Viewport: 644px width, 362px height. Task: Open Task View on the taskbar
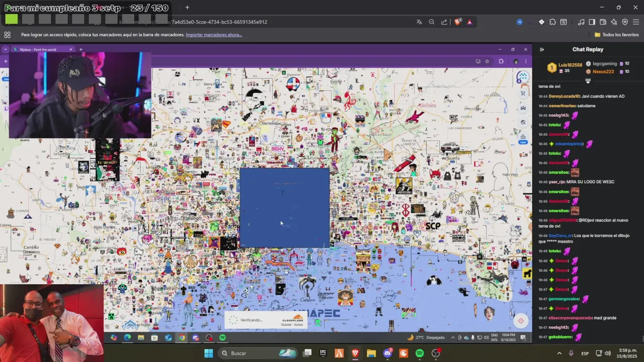coord(307,353)
